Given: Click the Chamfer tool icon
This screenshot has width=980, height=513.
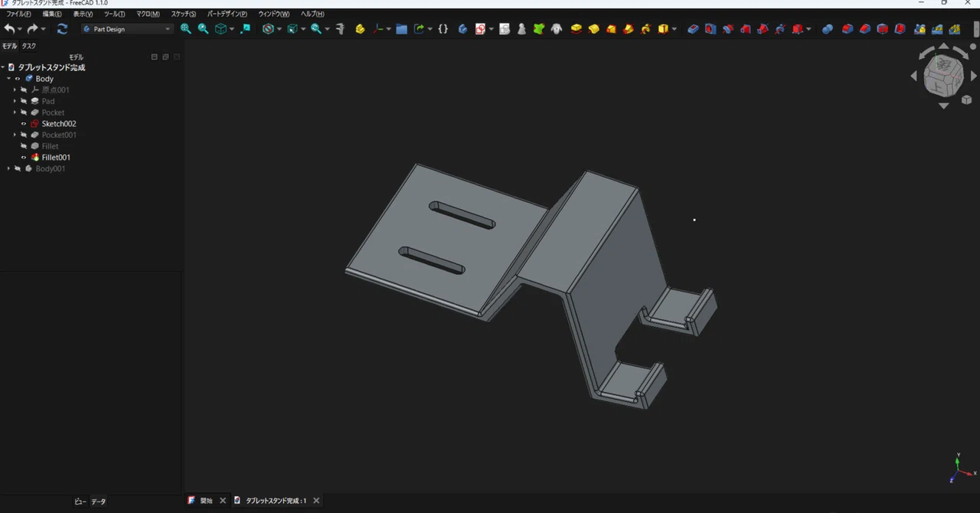Looking at the screenshot, I should pyautogui.click(x=865, y=29).
